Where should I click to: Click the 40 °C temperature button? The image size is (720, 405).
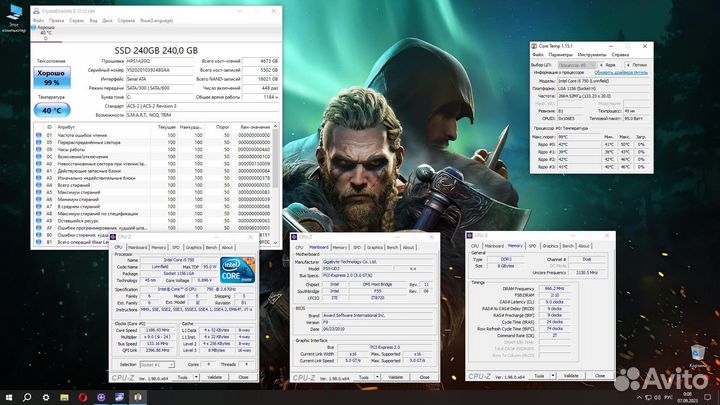coord(52,110)
